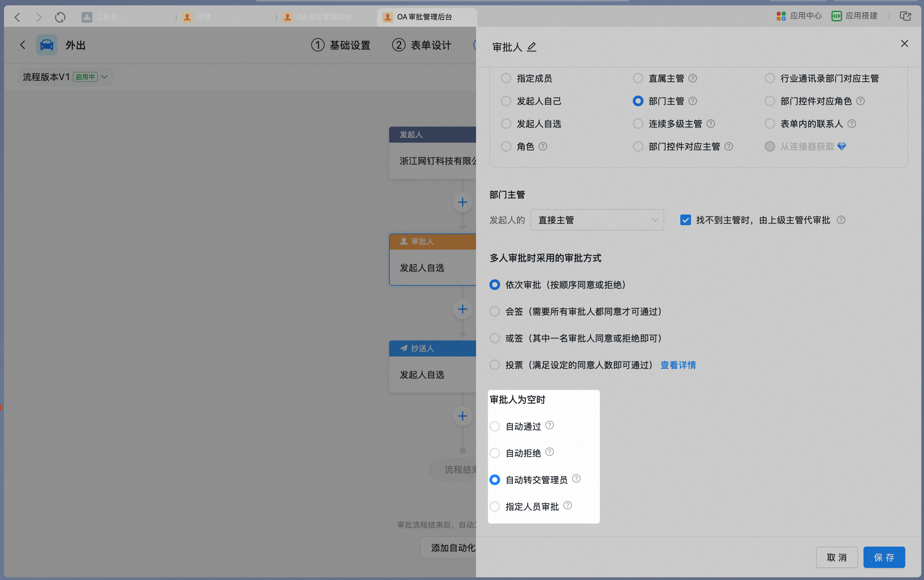The image size is (924, 580).
Task: Go back using arrow beside 外出
Action: click(23, 45)
